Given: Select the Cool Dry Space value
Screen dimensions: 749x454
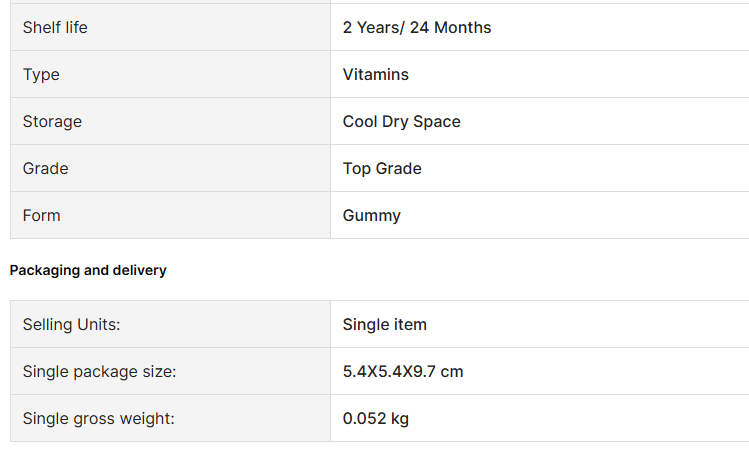Looking at the screenshot, I should 401,122.
